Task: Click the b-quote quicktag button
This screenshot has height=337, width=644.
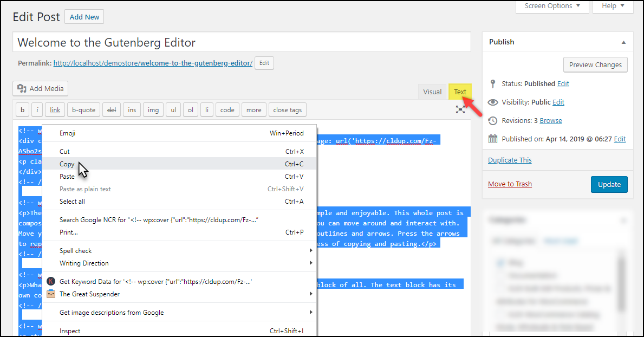Action: tap(84, 110)
